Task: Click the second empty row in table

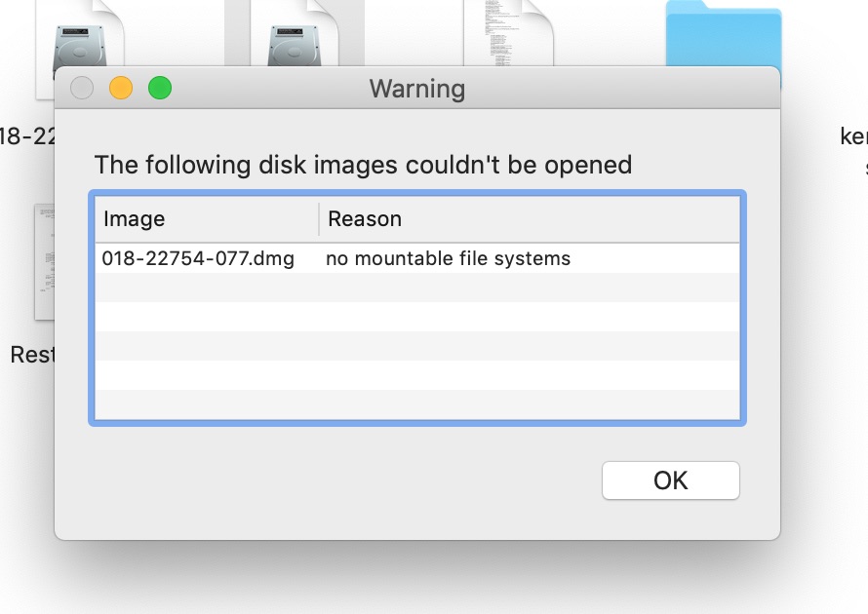Action: (x=416, y=317)
